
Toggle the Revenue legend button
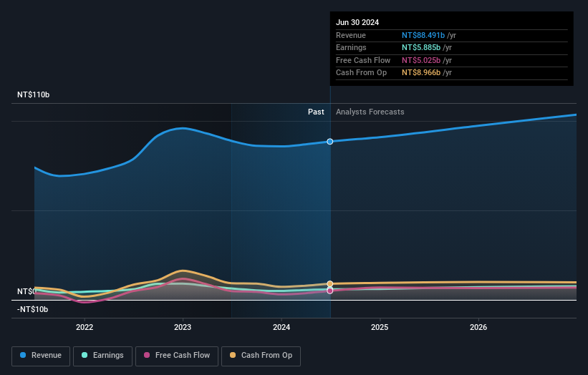pos(41,356)
